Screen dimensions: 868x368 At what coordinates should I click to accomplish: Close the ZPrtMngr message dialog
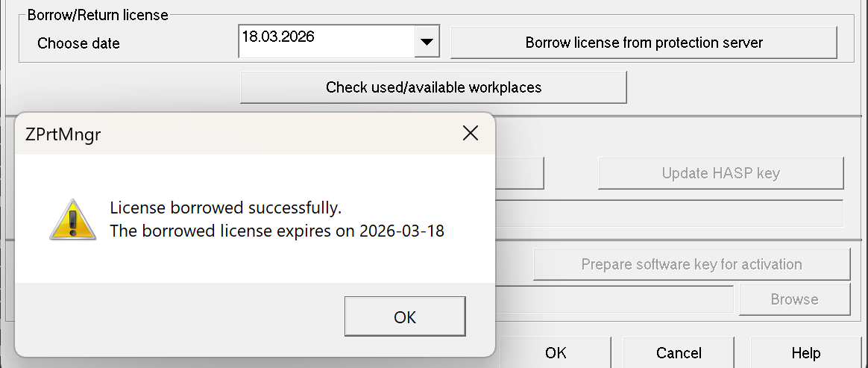coord(470,134)
